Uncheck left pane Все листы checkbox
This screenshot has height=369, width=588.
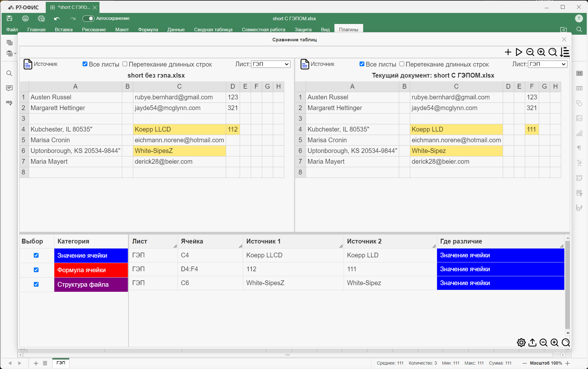(x=85, y=64)
